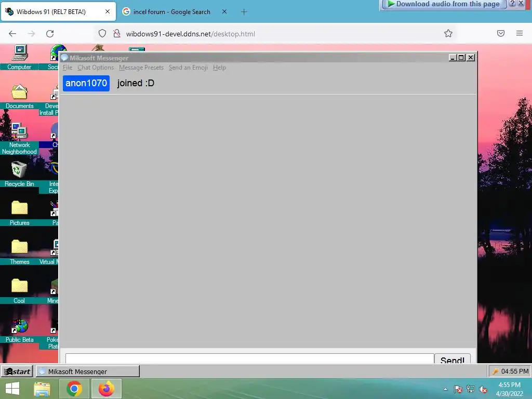Click the muted volume tray icon
The width and height of the screenshot is (532, 399).
pyautogui.click(x=483, y=389)
